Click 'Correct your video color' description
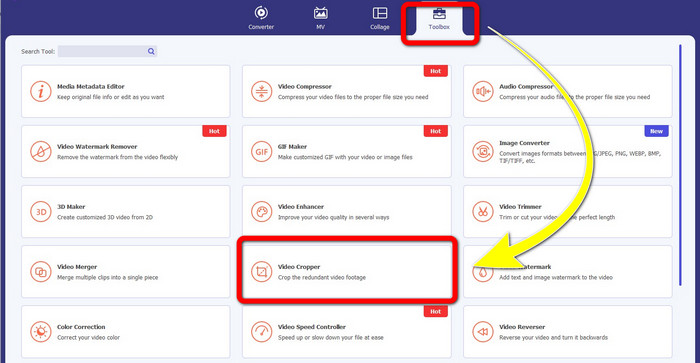 click(88, 338)
